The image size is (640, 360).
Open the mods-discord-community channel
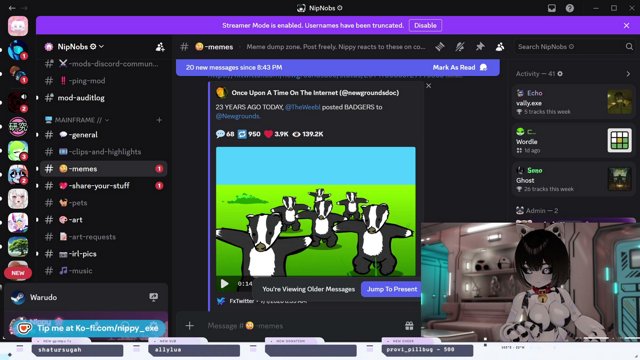(104, 64)
